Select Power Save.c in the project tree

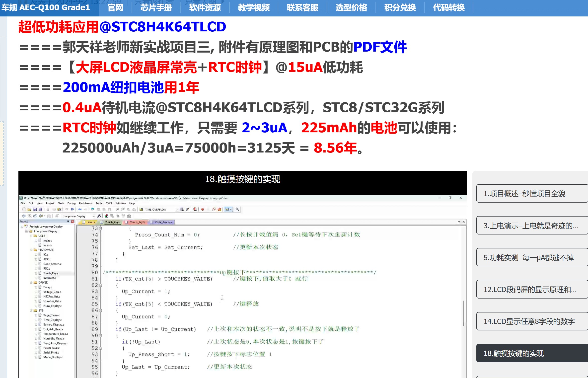click(x=51, y=348)
